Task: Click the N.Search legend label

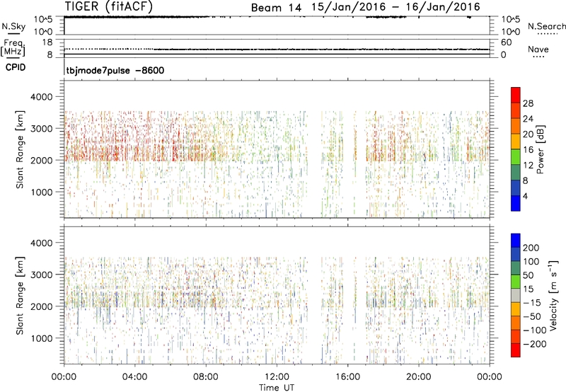Action: 547,26
